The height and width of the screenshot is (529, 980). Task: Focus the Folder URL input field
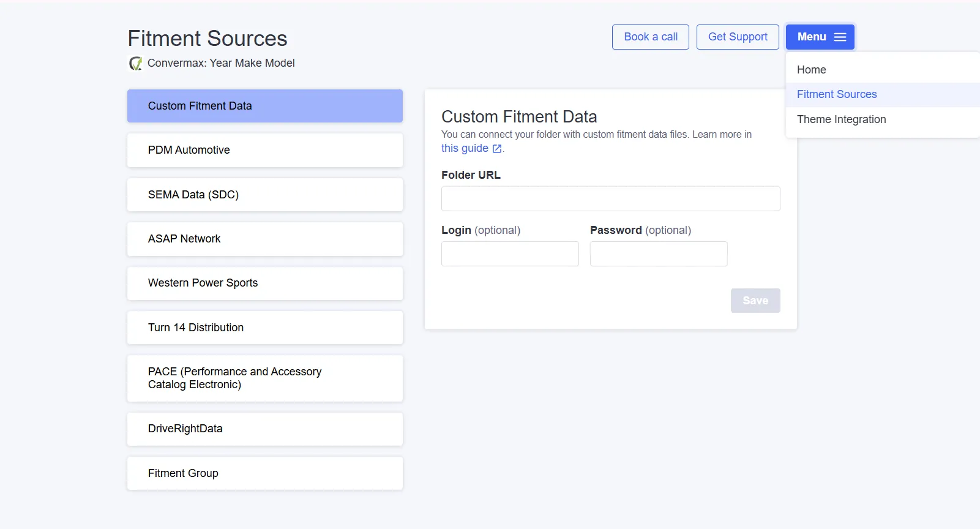610,198
